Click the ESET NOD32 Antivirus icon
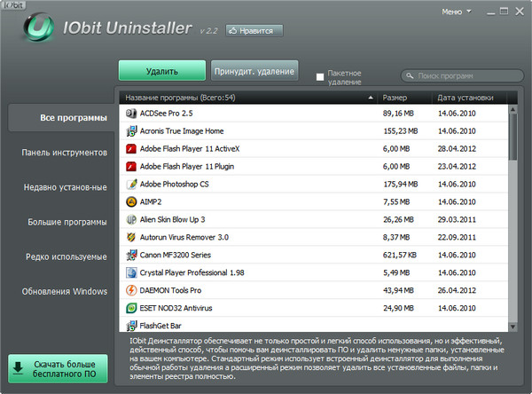 tap(131, 308)
